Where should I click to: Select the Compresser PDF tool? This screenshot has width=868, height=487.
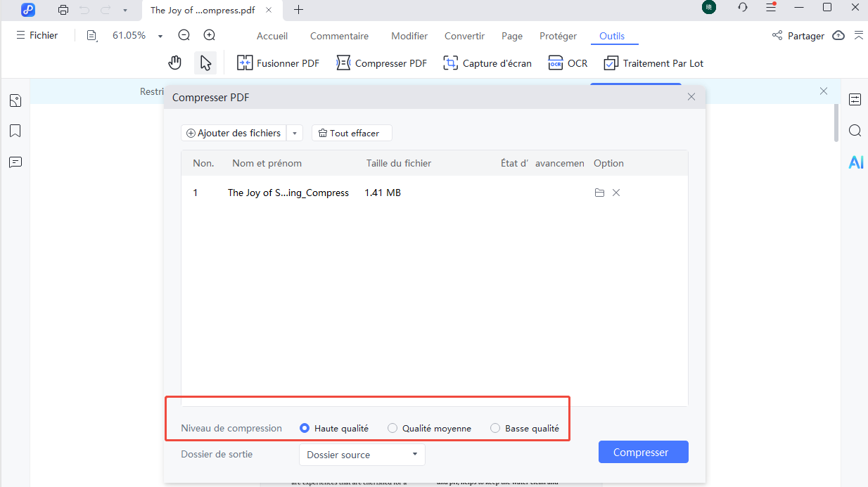(381, 63)
